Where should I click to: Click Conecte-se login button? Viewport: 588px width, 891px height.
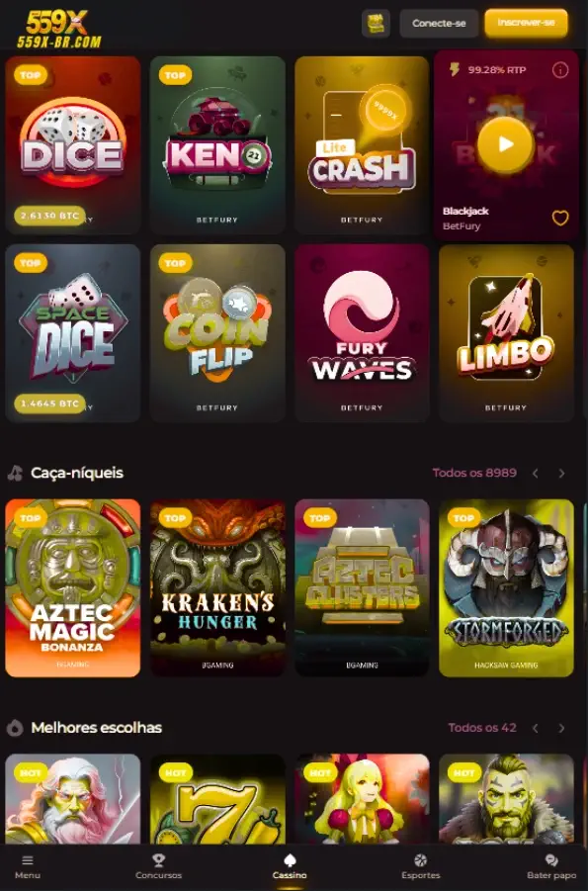click(x=439, y=24)
